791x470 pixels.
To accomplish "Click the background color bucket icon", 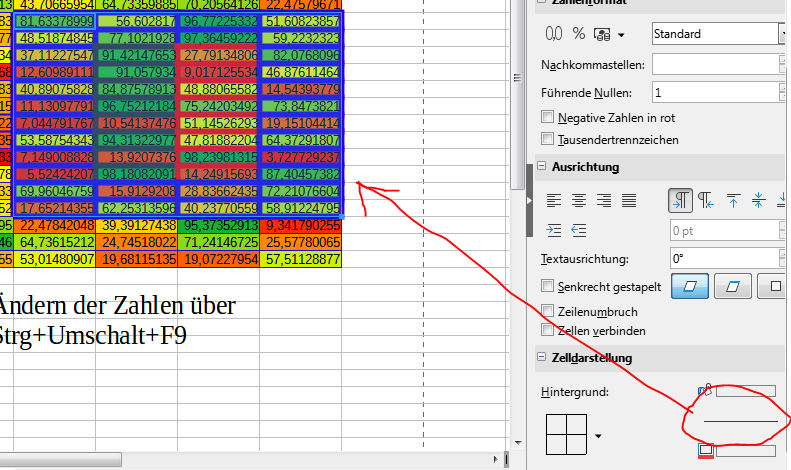I will point(705,389).
